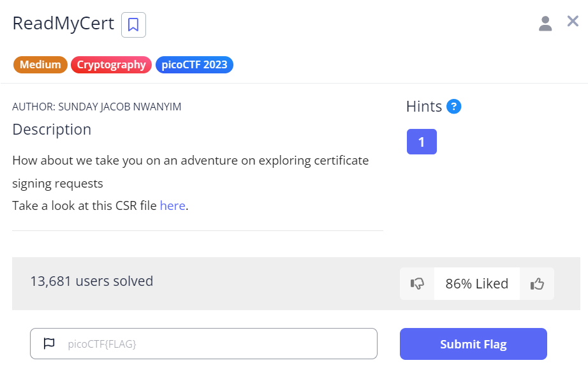This screenshot has height=372, width=588.
Task: Reveal hint number 1
Action: click(422, 142)
